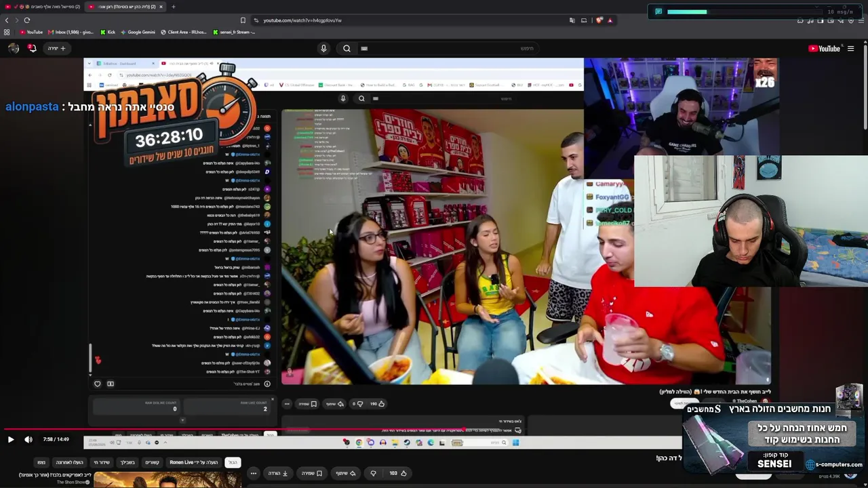Open the on-screen keyboard in search box

click(x=364, y=48)
